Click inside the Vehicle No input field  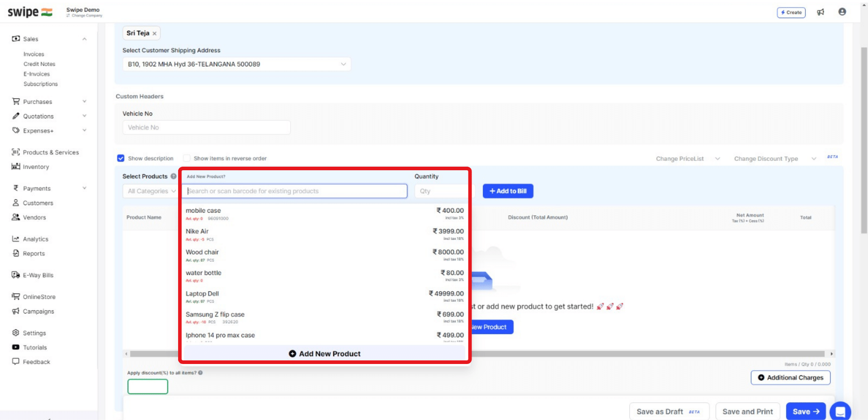[x=206, y=127]
